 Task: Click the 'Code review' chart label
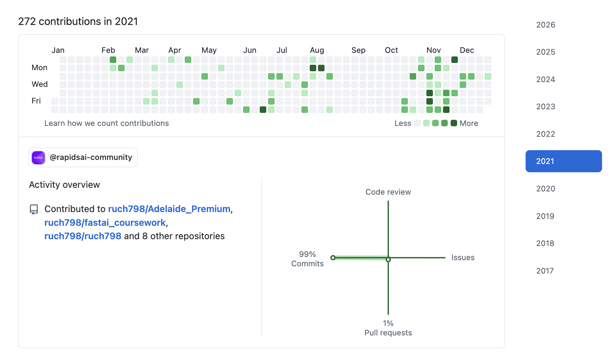pyautogui.click(x=388, y=192)
